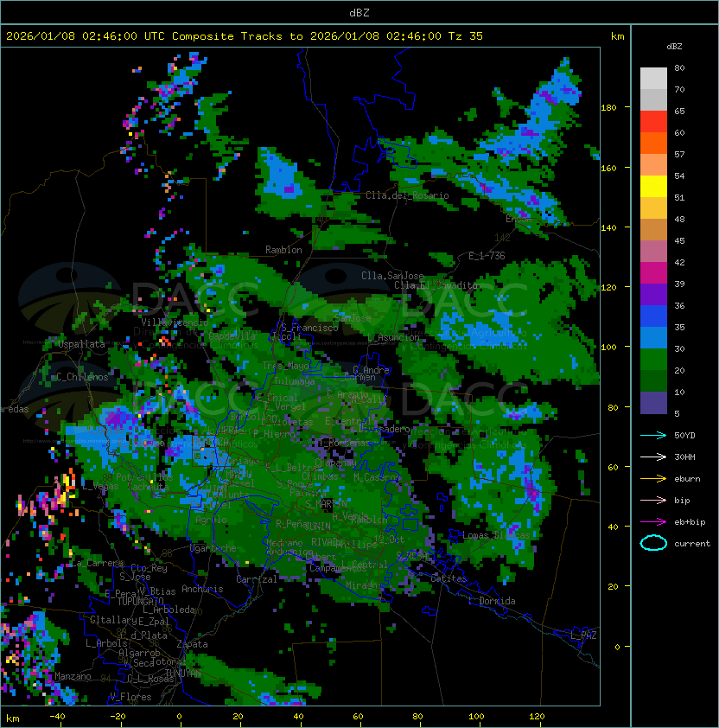Click the 'Uspallata' place label
719x728 pixels.
81,344
